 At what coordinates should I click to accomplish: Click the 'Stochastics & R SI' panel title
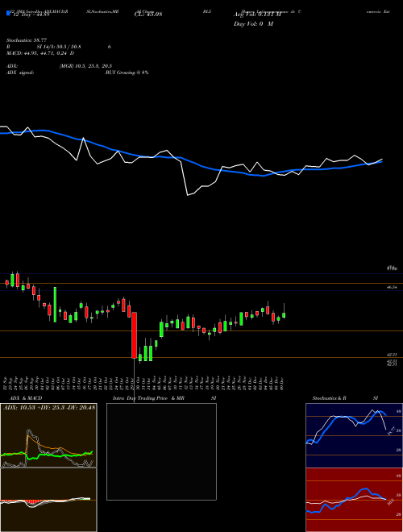coord(345,398)
